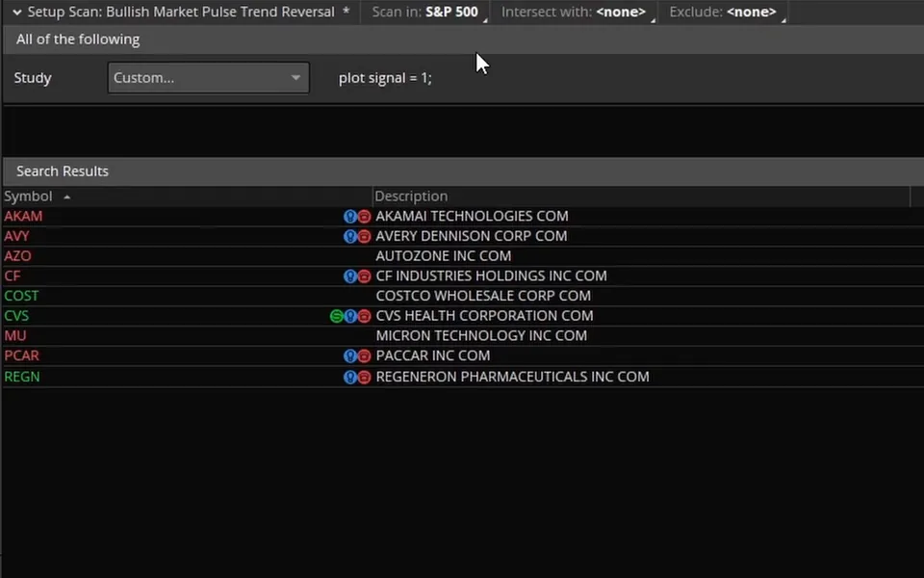Click CF INDUSTRIES HOLDINGS INC COM description
924x578 pixels.
tap(492, 276)
